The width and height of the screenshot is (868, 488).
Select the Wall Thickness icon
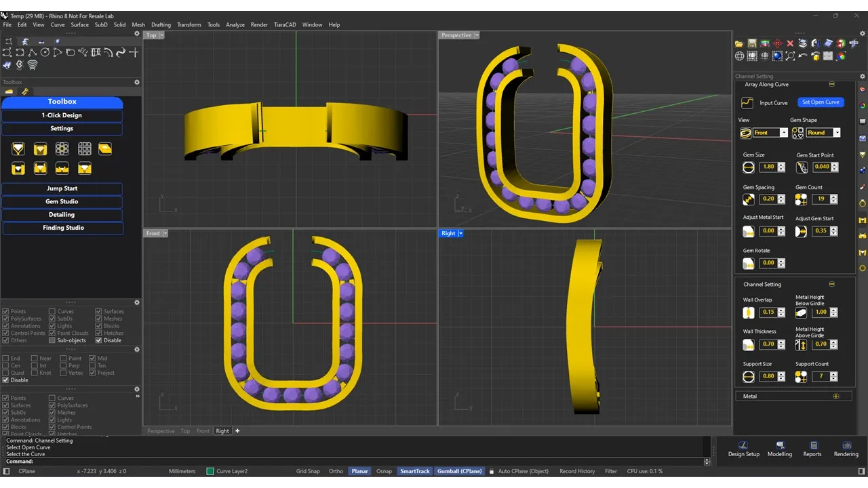(x=749, y=345)
